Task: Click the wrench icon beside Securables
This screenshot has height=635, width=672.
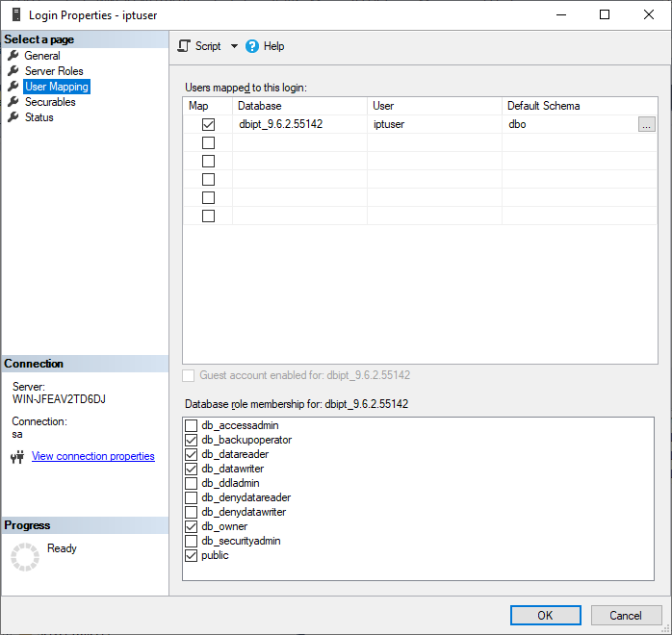Action: coord(13,101)
